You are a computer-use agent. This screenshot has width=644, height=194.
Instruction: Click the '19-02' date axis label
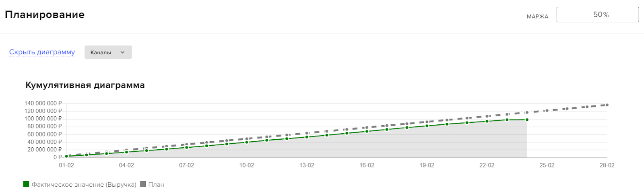click(x=427, y=165)
